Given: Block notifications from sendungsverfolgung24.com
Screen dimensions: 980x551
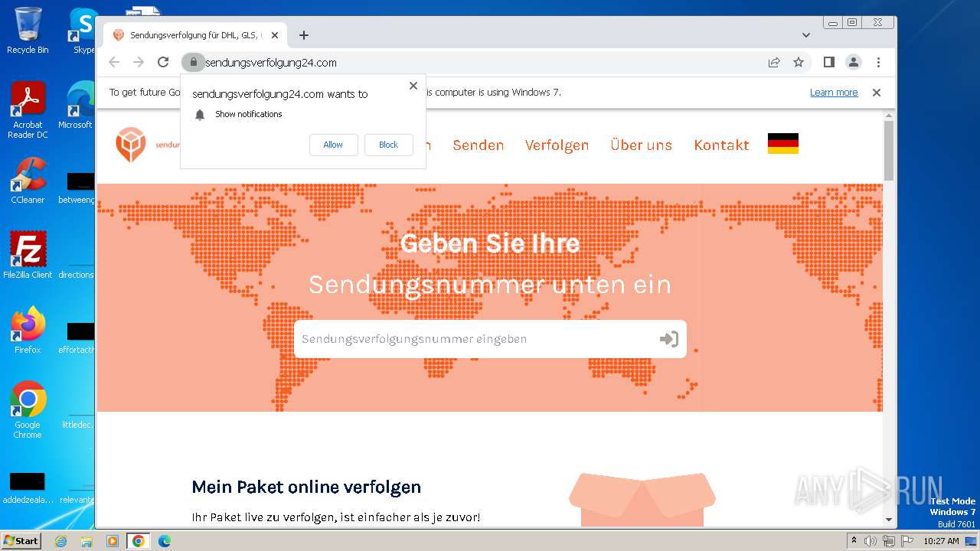Looking at the screenshot, I should click(389, 145).
